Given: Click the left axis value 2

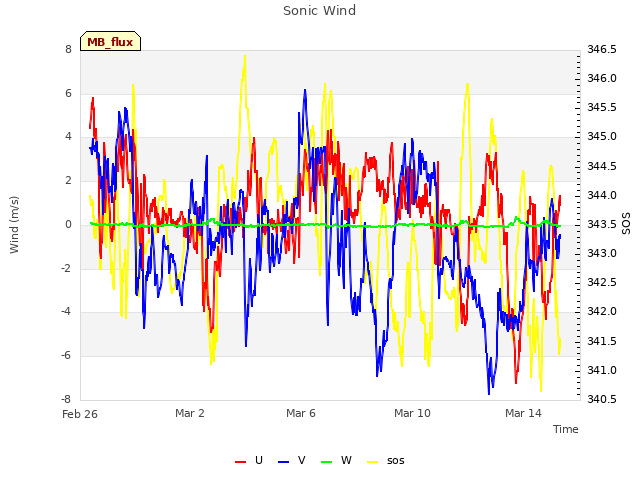Looking at the screenshot, I should click(x=68, y=181).
